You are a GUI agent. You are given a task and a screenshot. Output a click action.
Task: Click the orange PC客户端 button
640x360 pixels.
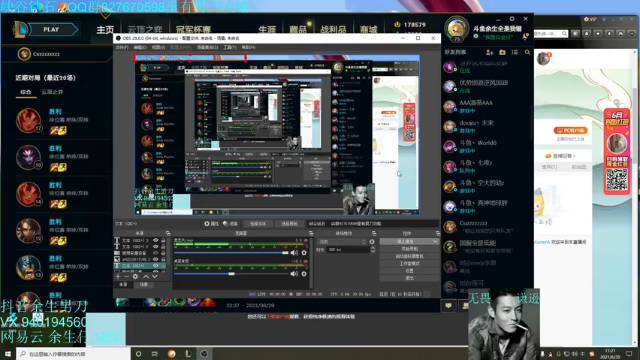tap(570, 130)
